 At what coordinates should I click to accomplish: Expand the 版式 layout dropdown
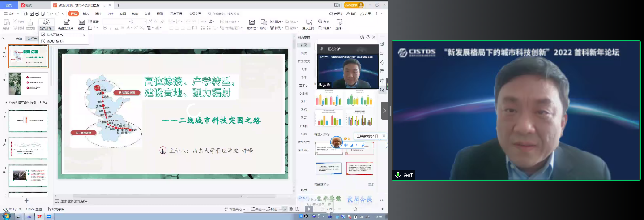click(x=81, y=28)
